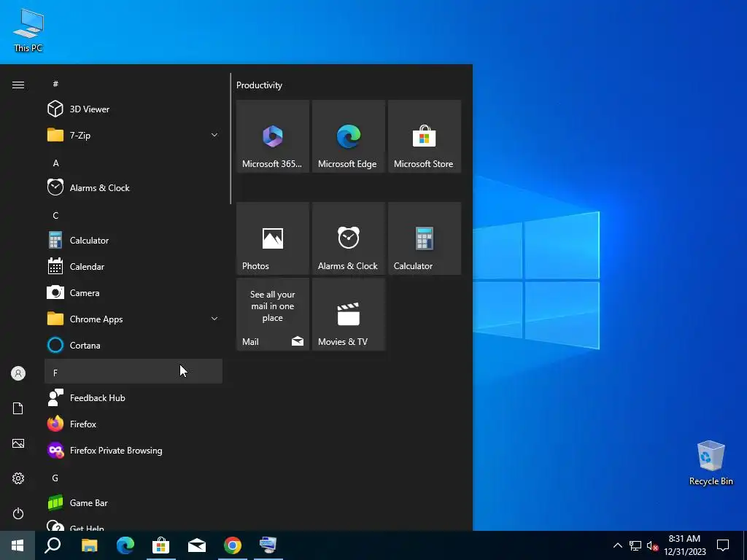This screenshot has width=747, height=560.
Task: Open the notification center
Action: point(723,545)
